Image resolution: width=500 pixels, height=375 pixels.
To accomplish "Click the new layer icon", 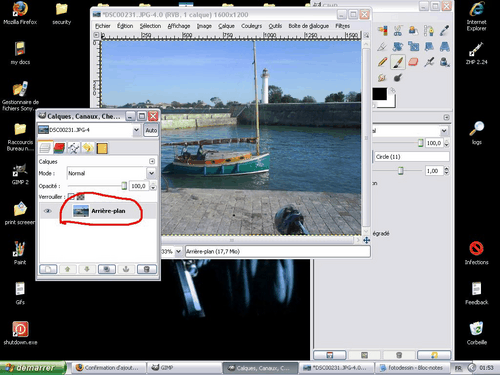I will [x=48, y=269].
